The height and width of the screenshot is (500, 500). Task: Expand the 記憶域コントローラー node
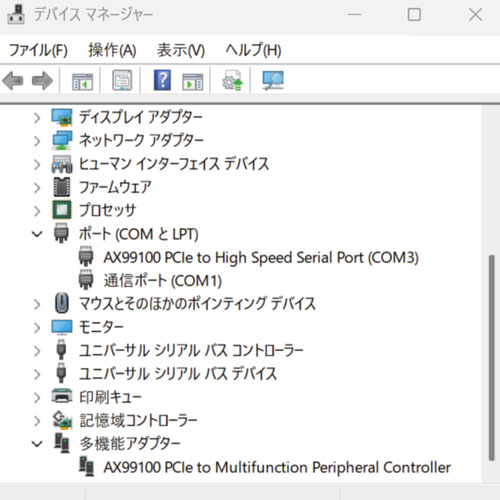[x=37, y=421]
